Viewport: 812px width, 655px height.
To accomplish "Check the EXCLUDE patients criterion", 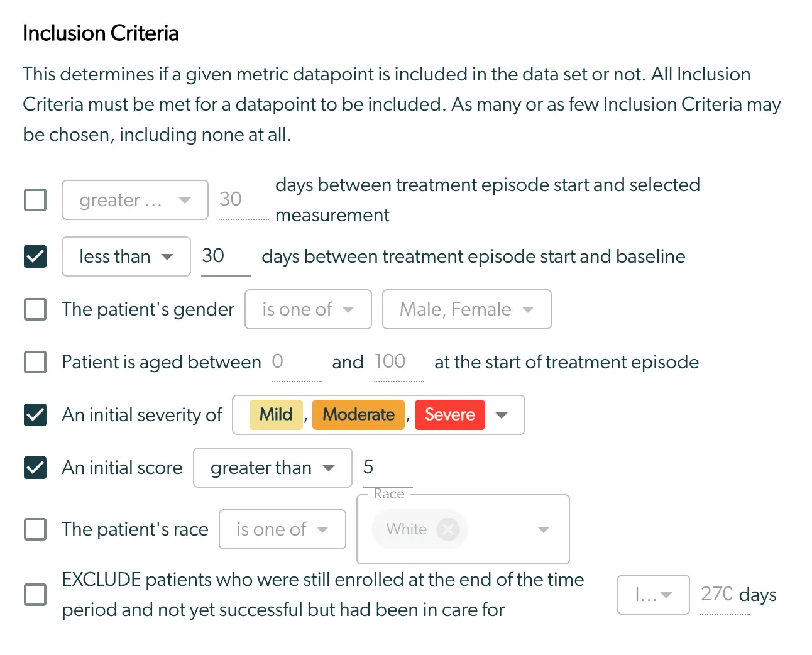I will coord(35,595).
